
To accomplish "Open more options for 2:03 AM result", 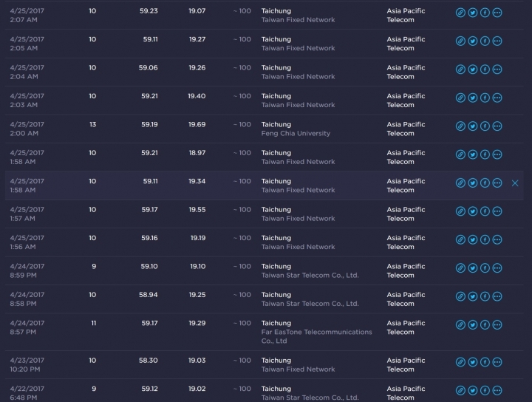I will point(497,98).
